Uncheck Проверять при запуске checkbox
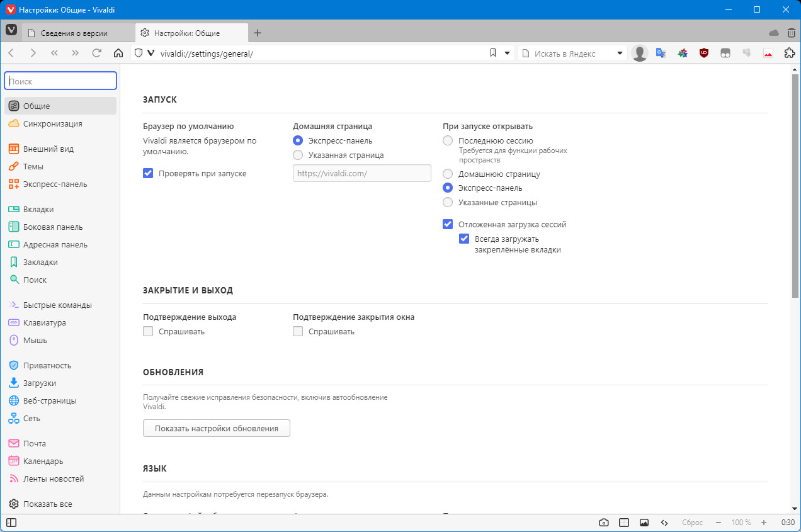 pos(149,173)
